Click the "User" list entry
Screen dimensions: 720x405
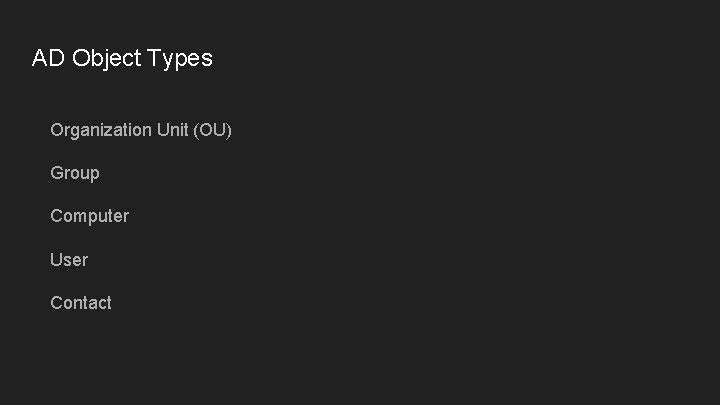pyautogui.click(x=69, y=259)
